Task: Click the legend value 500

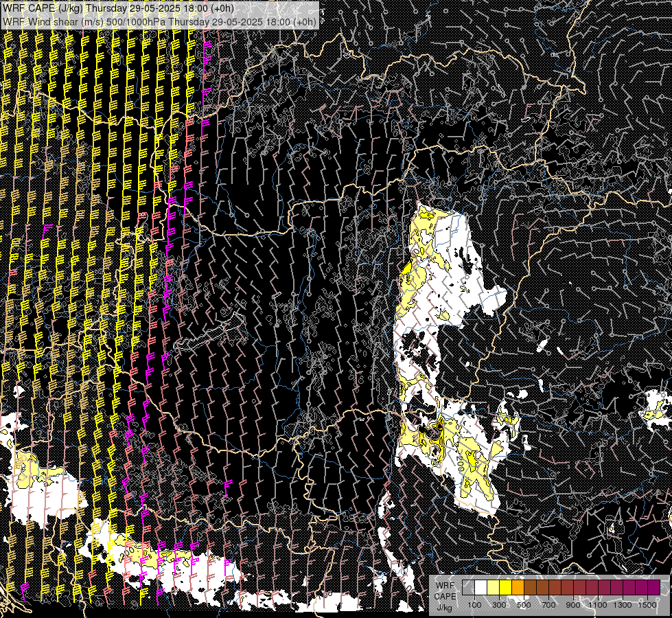Action: point(524,605)
